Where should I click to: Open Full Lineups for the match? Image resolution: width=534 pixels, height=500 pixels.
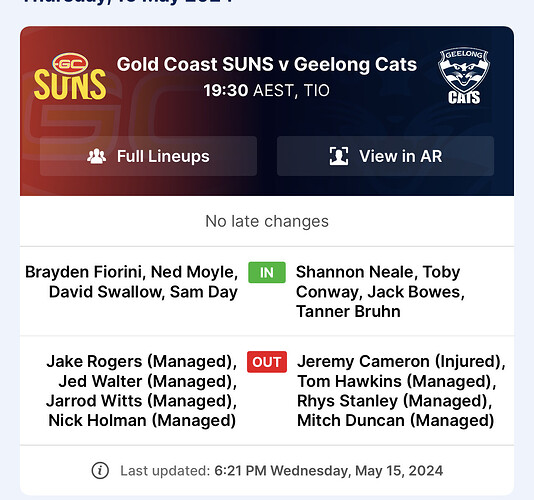click(148, 156)
